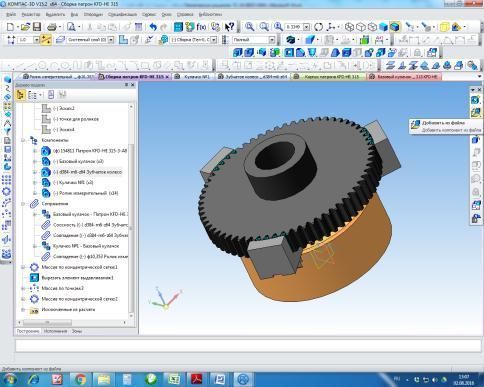The height and width of the screenshot is (387, 484).
Task: Select the Исполнения tab under the tree
Action: (55, 331)
